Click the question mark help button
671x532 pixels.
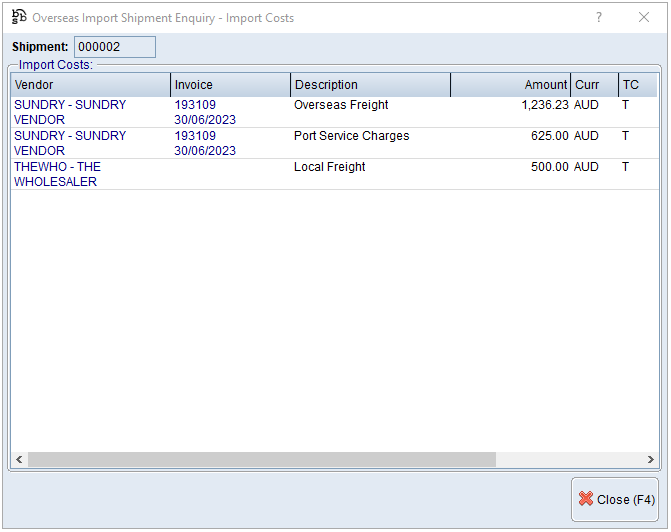599,17
